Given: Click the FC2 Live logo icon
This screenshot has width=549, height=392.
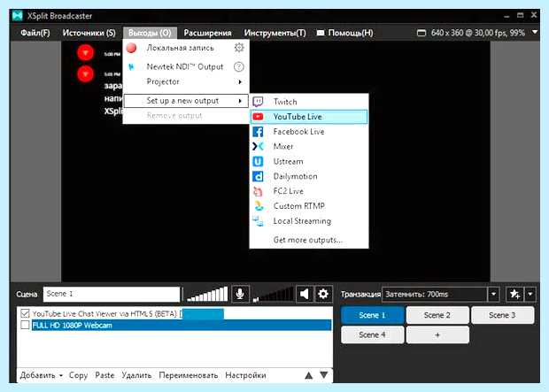Looking at the screenshot, I should tap(258, 191).
